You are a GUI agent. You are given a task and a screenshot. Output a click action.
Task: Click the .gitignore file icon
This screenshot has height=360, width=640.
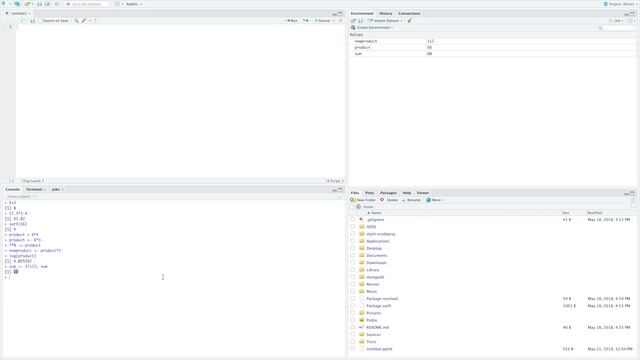362,220
